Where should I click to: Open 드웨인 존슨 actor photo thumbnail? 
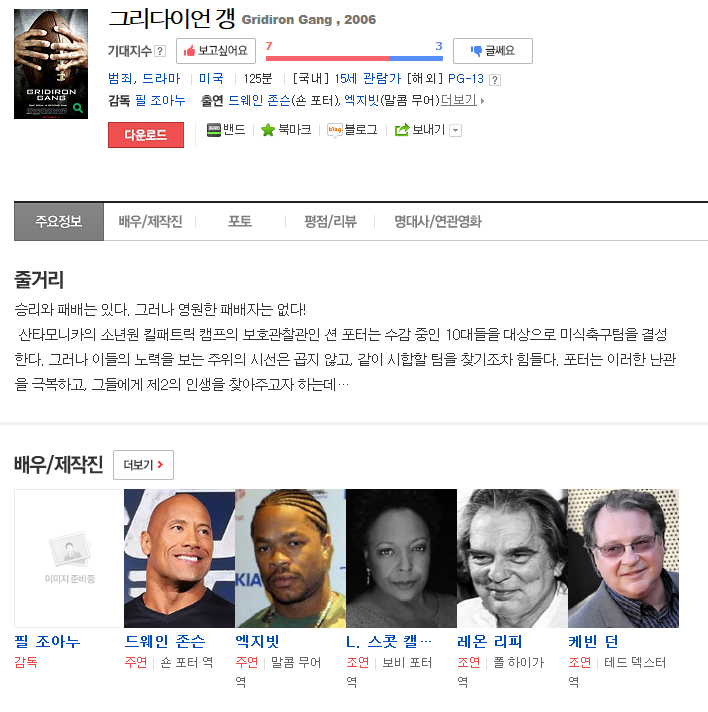[179, 559]
